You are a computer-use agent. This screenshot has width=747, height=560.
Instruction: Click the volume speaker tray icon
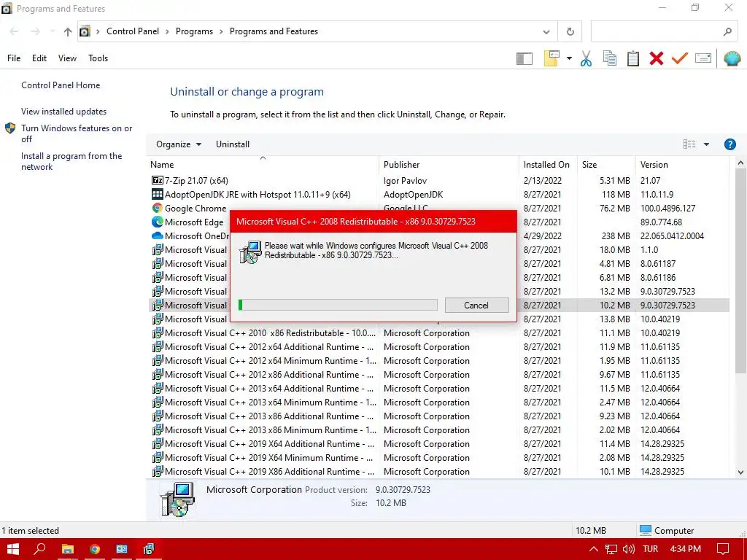coord(628,549)
